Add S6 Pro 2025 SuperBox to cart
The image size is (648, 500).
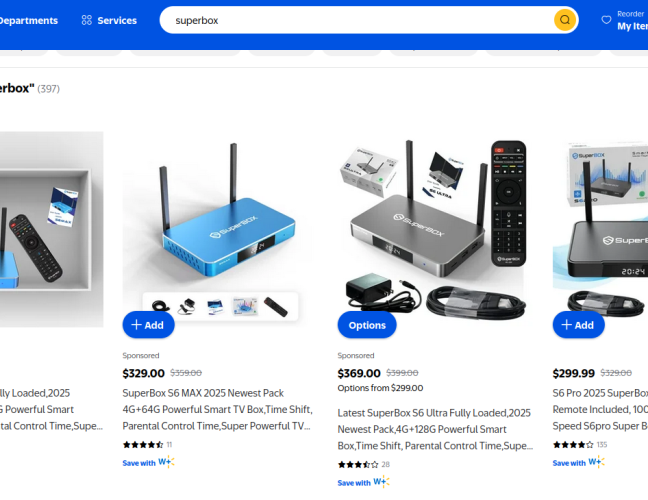[x=578, y=325]
